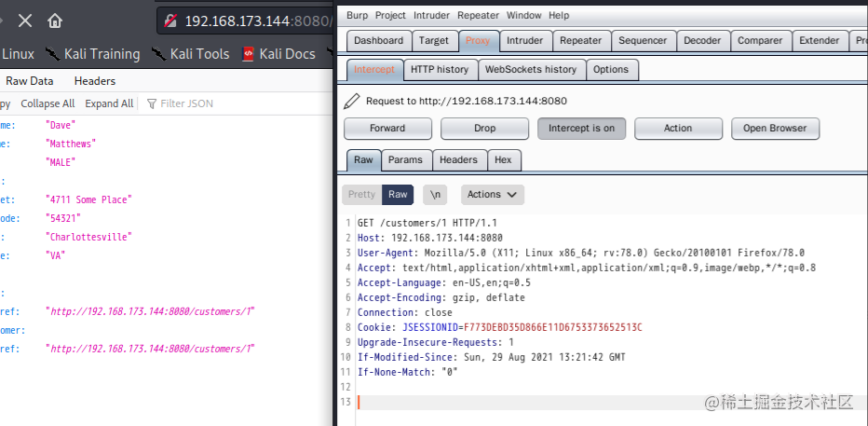Viewport: 868px width, 426px height.
Task: Click the Firefox home icon
Action: (x=55, y=21)
